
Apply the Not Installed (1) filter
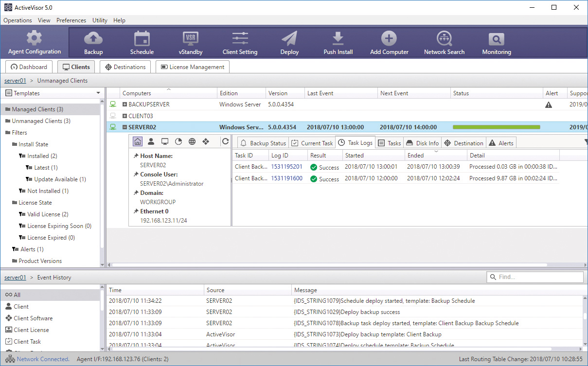[44, 191]
